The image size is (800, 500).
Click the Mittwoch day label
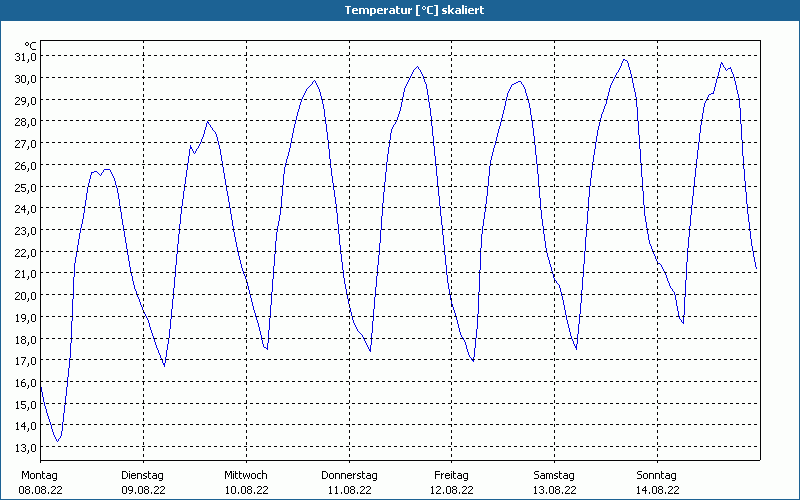pyautogui.click(x=246, y=476)
